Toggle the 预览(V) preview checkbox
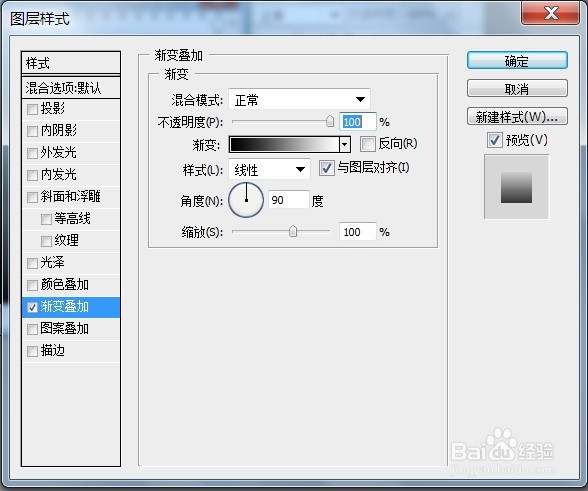This screenshot has height=491, width=588. tap(495, 140)
